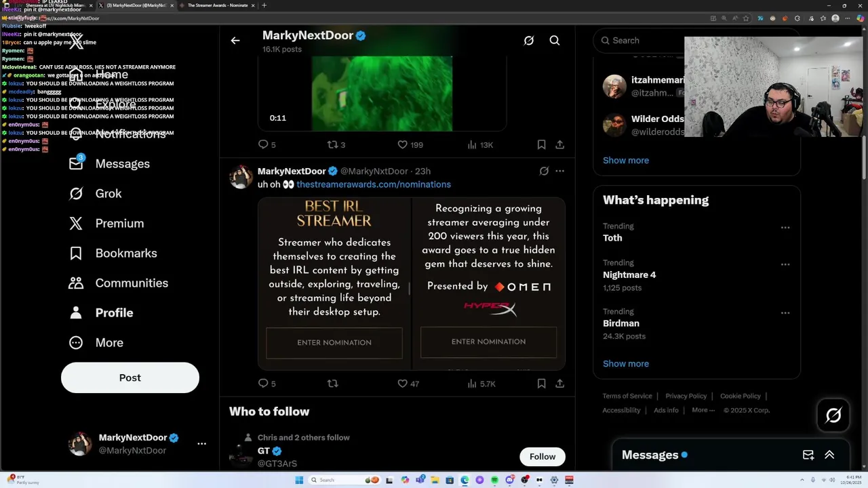
Task: Expand the Messages drawer
Action: pyautogui.click(x=829, y=455)
